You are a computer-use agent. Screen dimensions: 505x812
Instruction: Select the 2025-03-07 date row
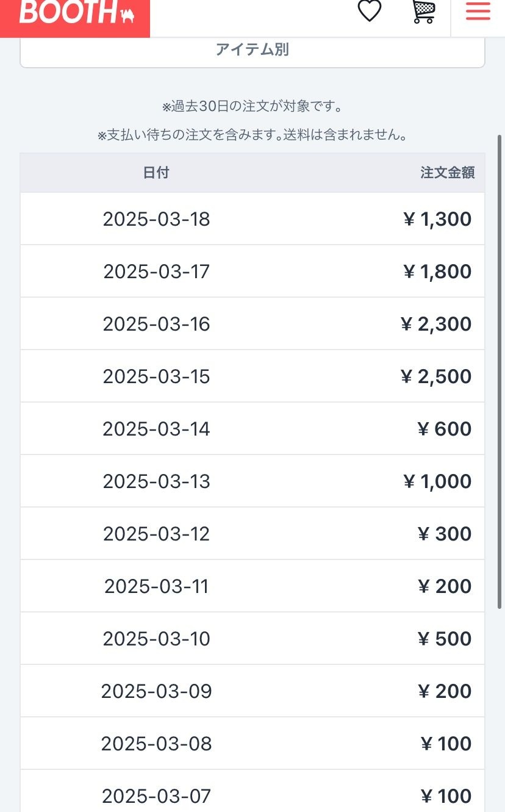click(x=156, y=796)
